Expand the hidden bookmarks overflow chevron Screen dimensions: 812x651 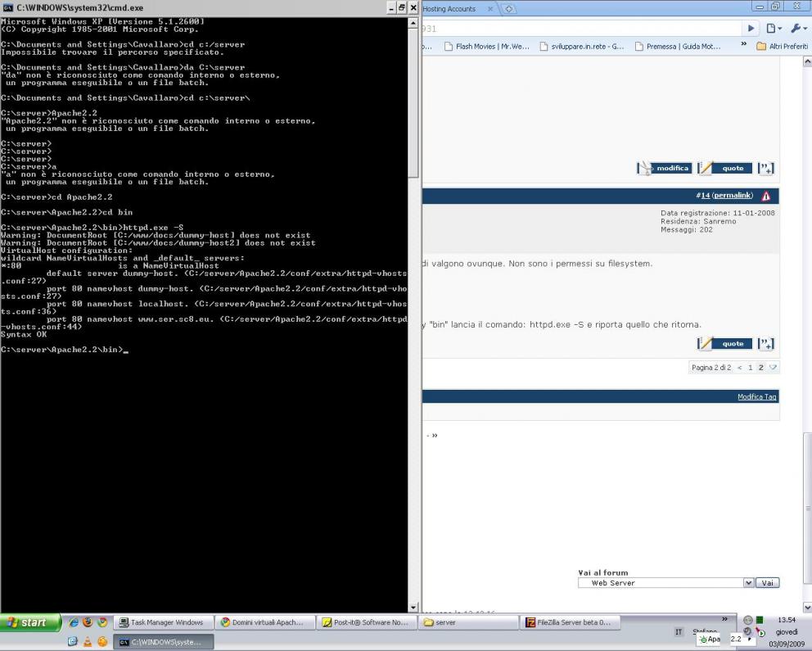tap(744, 47)
